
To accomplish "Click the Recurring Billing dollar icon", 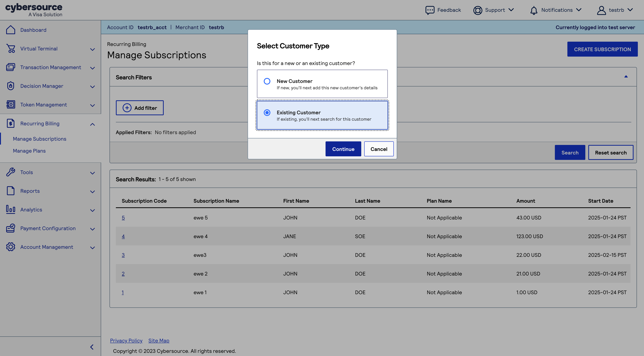I will 10,123.
